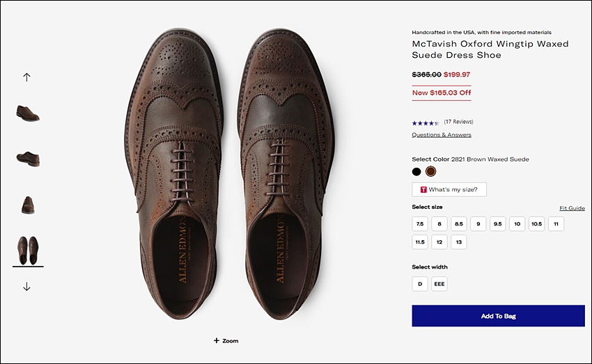The width and height of the screenshot is (592, 364).
Task: Select size 9.5
Action: pyautogui.click(x=497, y=223)
